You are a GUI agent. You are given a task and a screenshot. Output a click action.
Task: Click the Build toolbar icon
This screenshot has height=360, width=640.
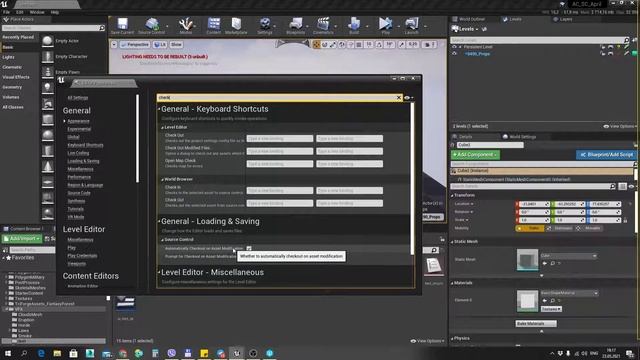click(x=354, y=24)
